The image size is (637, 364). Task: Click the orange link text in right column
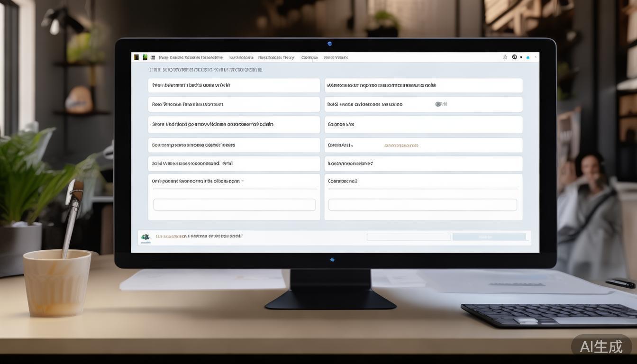click(x=401, y=146)
